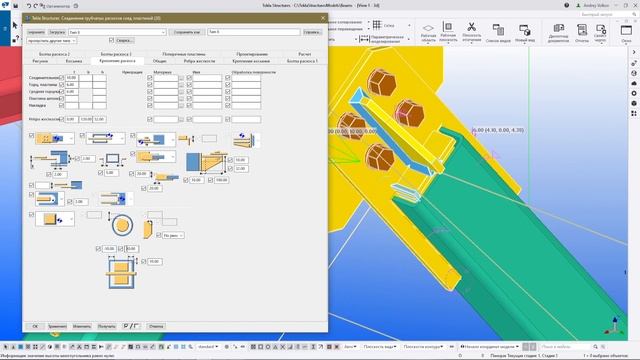The image size is (640, 360).
Task: Click the stiffener plate diagram picture
Action: coord(207,162)
